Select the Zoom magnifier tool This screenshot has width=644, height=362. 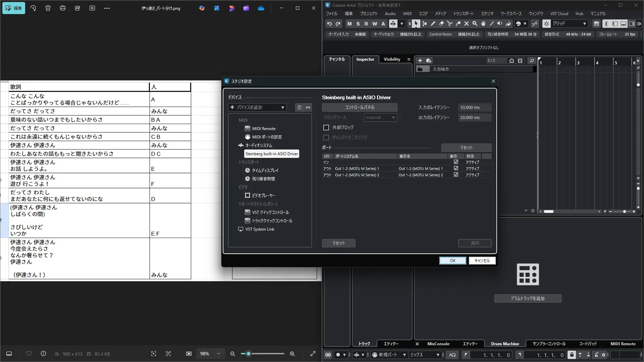pyautogui.click(x=475, y=23)
